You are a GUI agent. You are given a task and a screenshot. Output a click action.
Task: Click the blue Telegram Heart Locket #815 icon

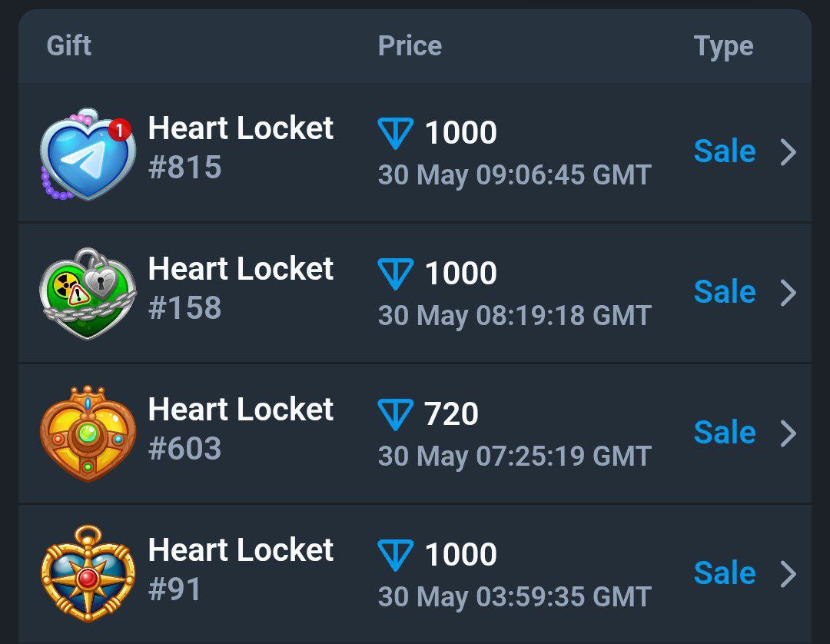[88, 154]
